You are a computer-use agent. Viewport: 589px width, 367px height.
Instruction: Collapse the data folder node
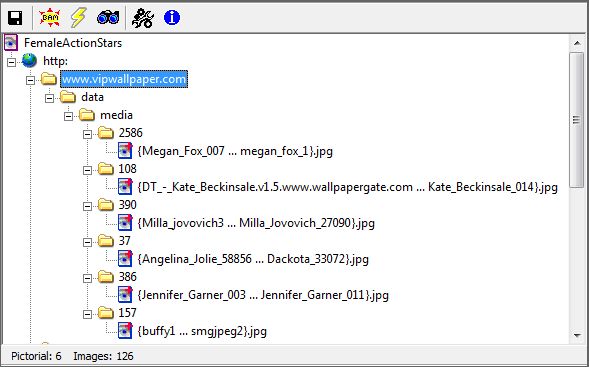click(50, 98)
